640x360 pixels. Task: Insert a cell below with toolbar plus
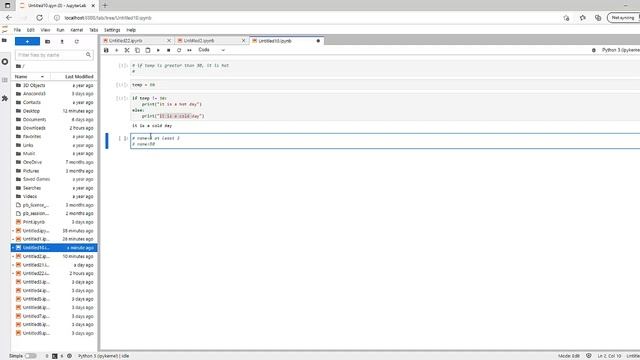click(116, 50)
